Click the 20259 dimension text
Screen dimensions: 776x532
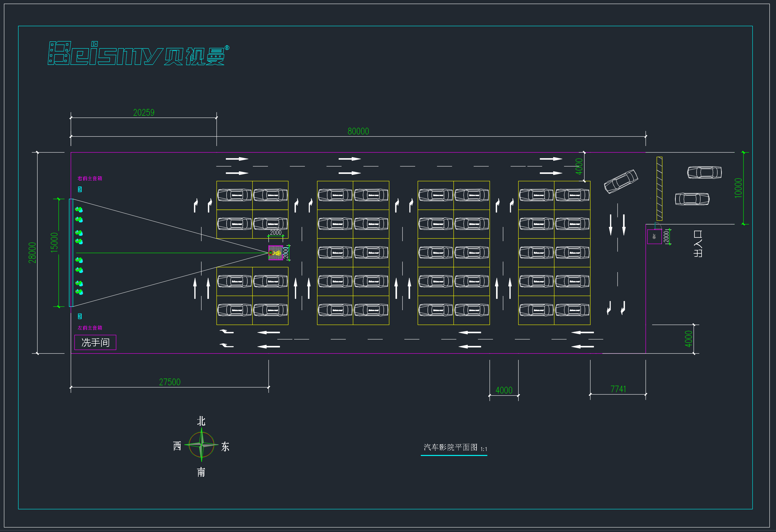click(144, 112)
